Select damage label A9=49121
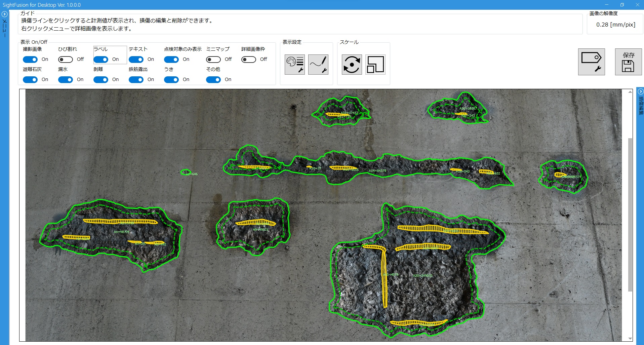644x345 pixels. coord(261,230)
